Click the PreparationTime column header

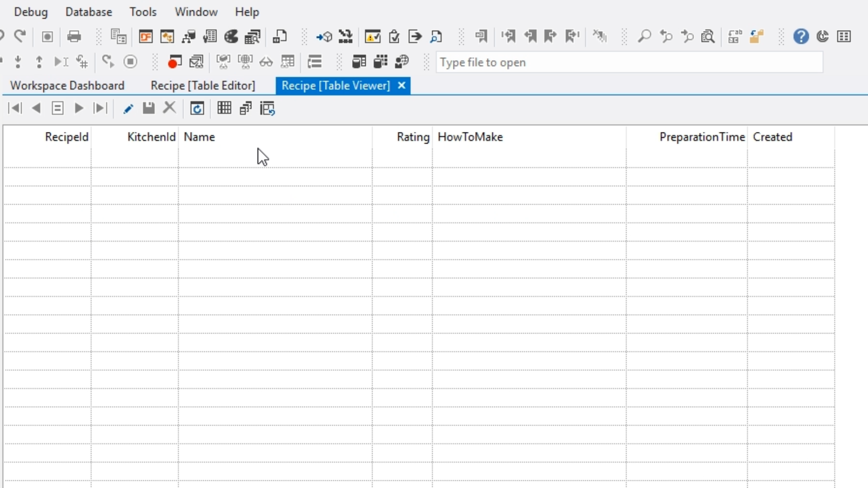tap(702, 137)
